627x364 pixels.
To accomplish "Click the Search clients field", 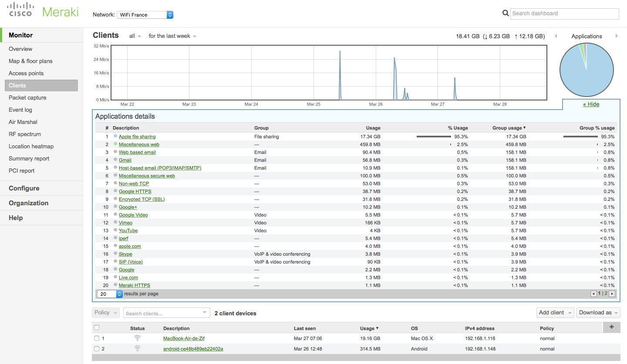I will point(166,313).
